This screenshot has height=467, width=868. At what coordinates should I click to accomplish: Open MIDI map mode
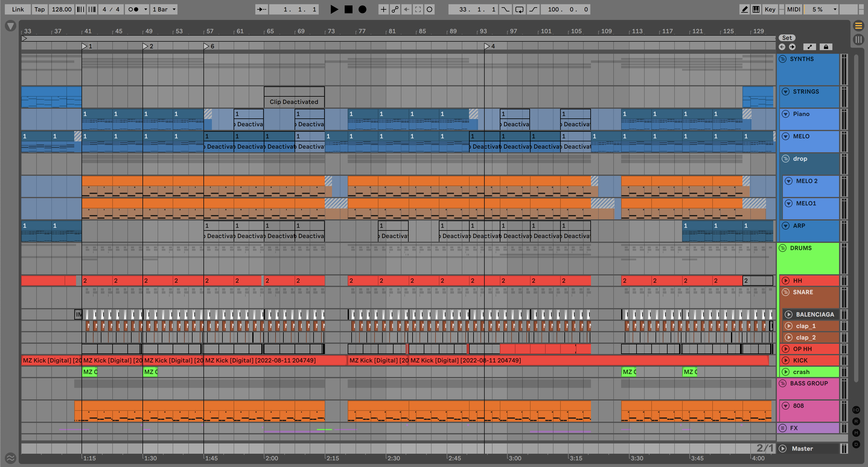(x=793, y=9)
